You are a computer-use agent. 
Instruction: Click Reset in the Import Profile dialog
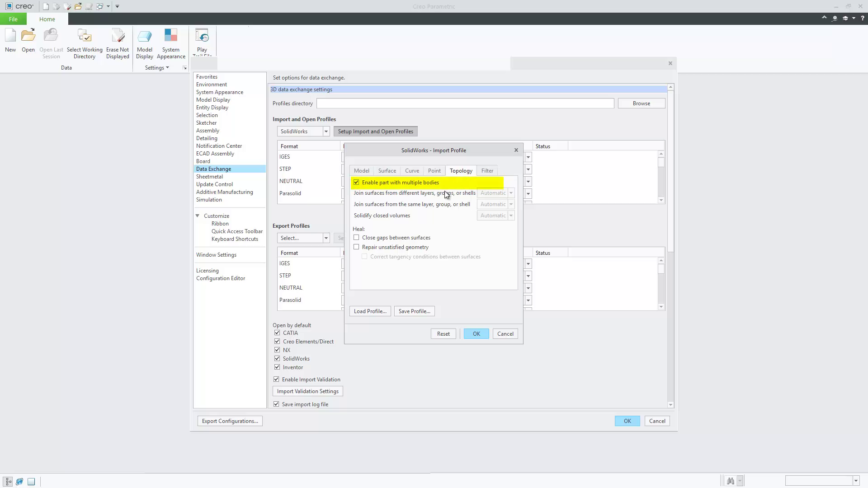pyautogui.click(x=443, y=334)
